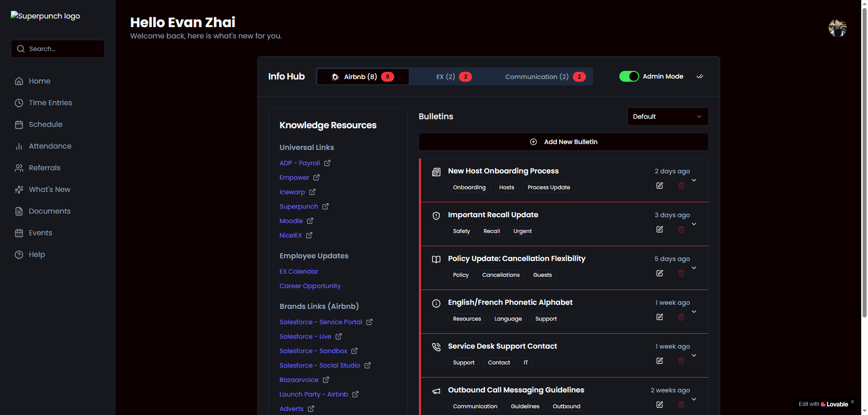Viewport: 868px width, 415px height.
Task: Delete the Outbound Call Messaging Guidelines bulletin
Action: click(x=681, y=405)
